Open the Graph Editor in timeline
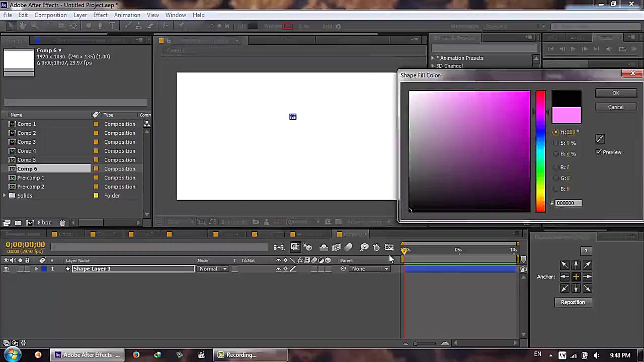 pos(389,247)
